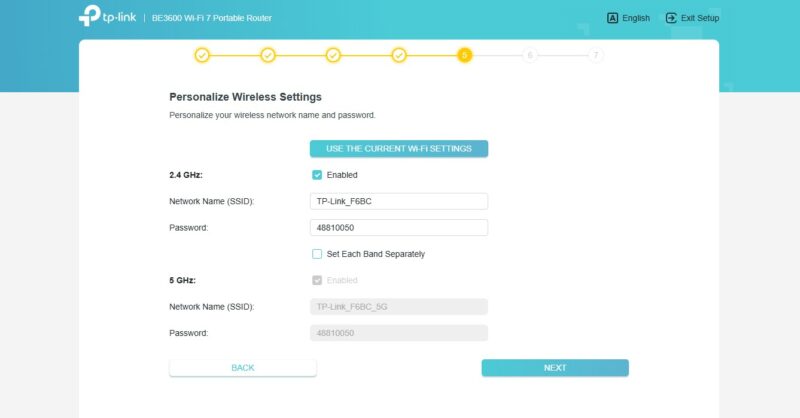Image resolution: width=800 pixels, height=418 pixels.
Task: Select step 7 indicator
Action: point(595,55)
